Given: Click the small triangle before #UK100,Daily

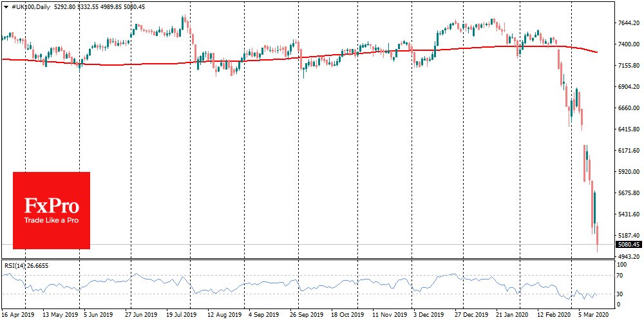Looking at the screenshot, I should click(6, 6).
